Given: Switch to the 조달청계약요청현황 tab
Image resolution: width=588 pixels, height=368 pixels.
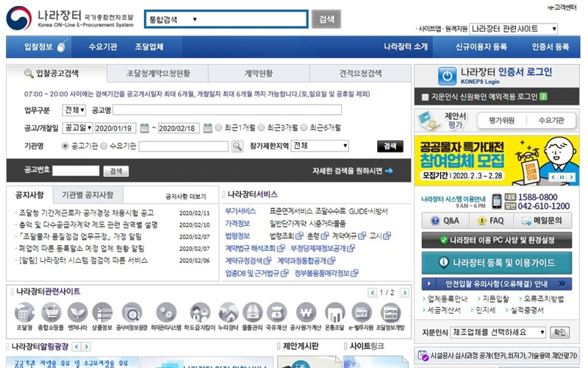Looking at the screenshot, I should click(x=158, y=73).
